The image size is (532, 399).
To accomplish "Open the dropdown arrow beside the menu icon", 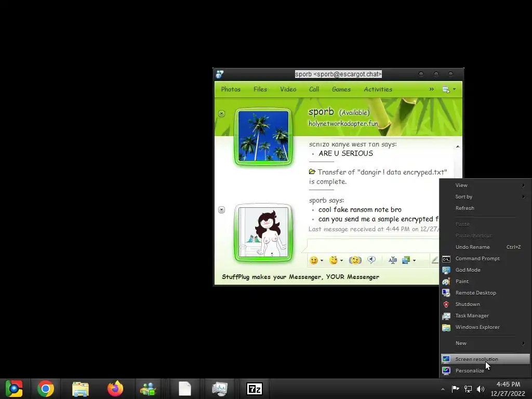I will tap(454, 89).
